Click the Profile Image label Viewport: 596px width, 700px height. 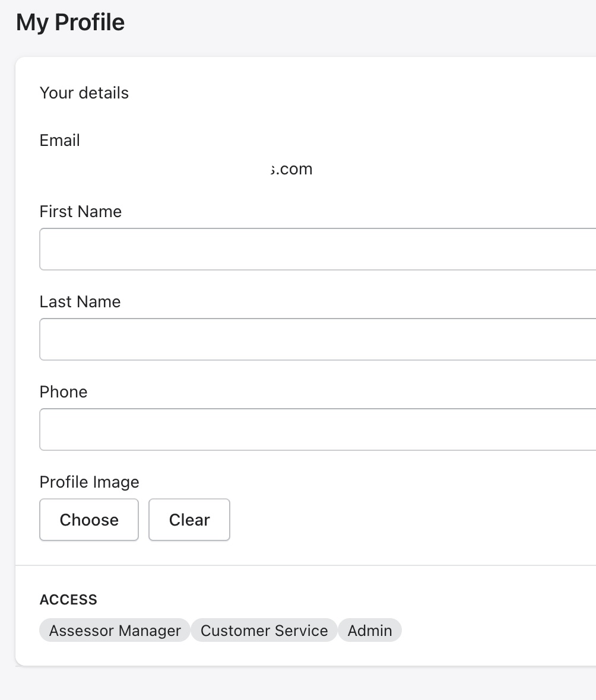[x=90, y=482]
